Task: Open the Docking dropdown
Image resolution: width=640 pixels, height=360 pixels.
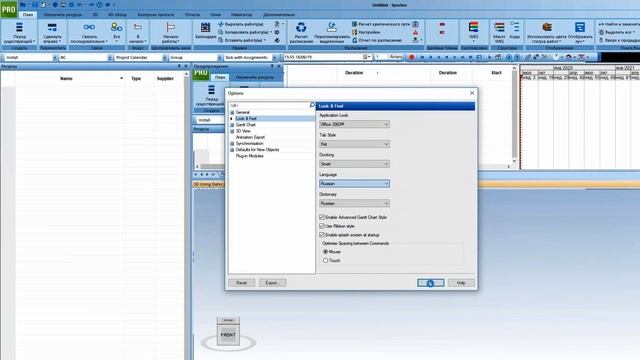Action: [x=354, y=164]
